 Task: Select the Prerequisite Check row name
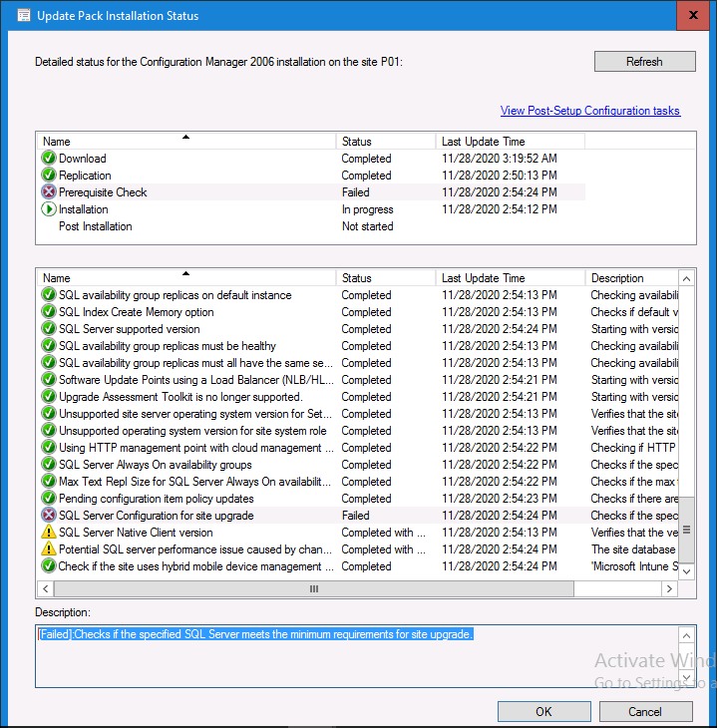click(x=103, y=192)
